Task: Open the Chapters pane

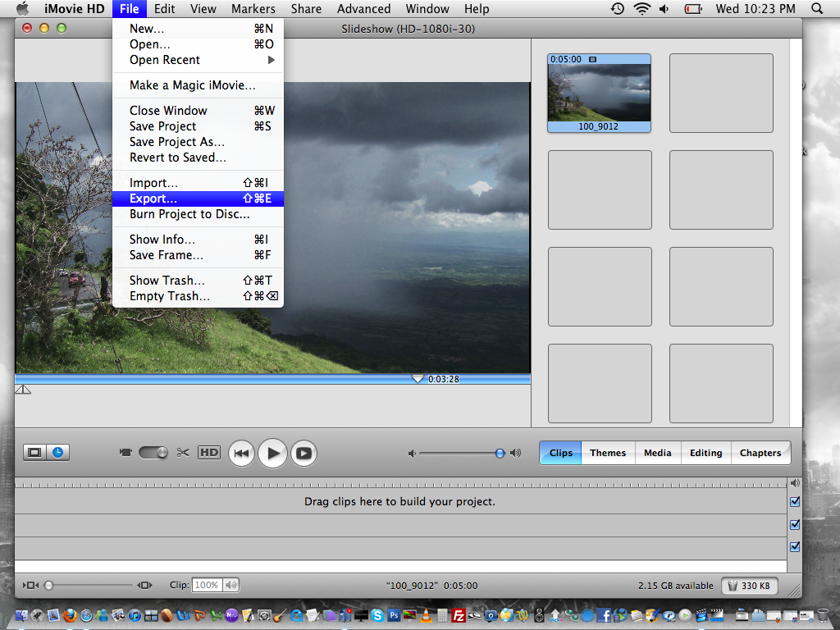Action: pyautogui.click(x=760, y=453)
